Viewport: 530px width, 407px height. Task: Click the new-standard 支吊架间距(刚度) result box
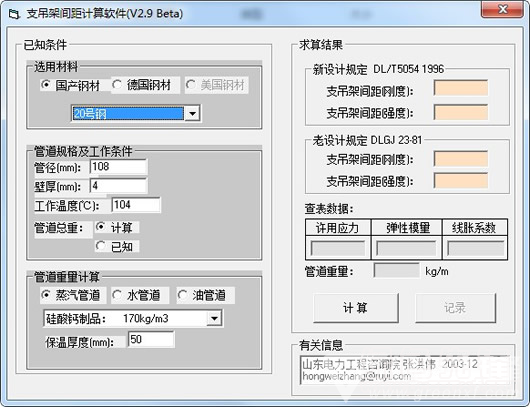tap(461, 88)
